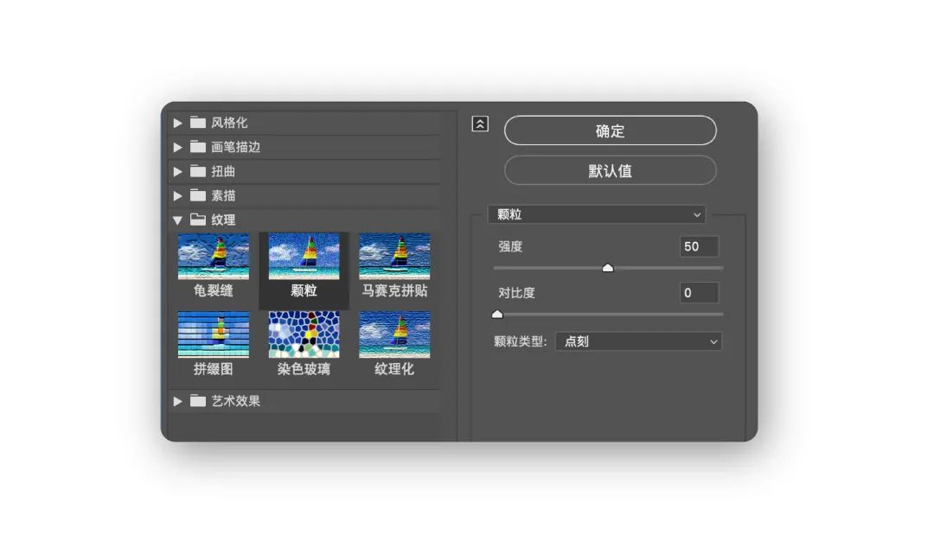Click the 对比度 value input field
The width and height of the screenshot is (934, 560).
click(x=699, y=293)
